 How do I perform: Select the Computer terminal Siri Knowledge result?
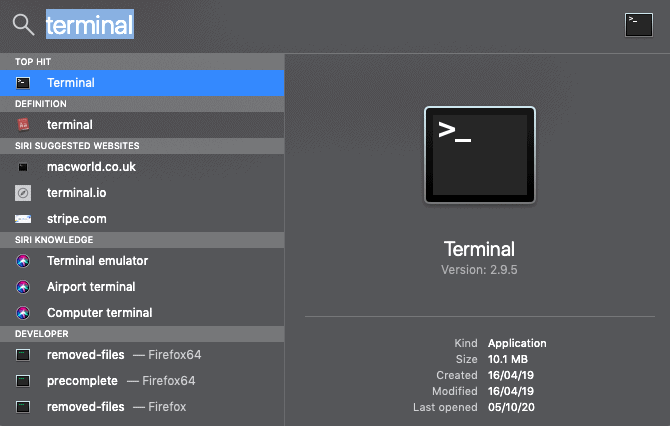click(x=142, y=313)
